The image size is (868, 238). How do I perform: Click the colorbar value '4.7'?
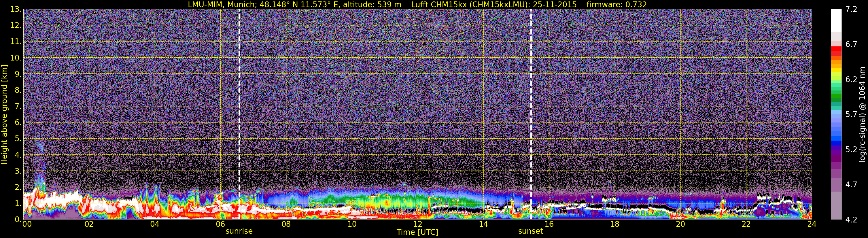tap(851, 184)
